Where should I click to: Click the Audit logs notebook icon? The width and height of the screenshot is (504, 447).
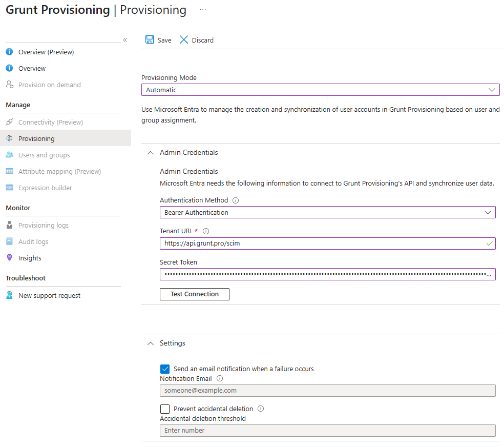tap(10, 241)
